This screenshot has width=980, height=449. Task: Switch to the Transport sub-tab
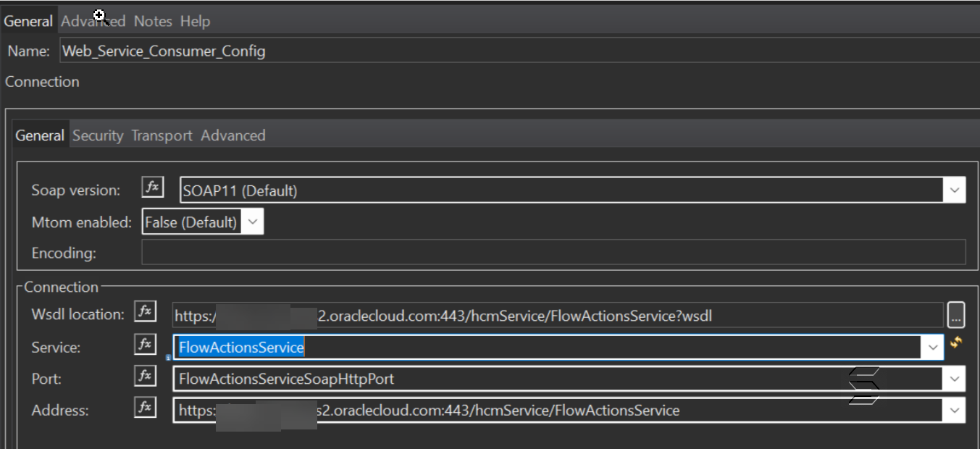pos(162,135)
